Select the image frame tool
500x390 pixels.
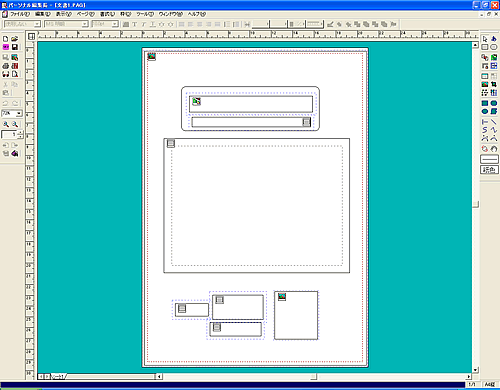(x=485, y=84)
